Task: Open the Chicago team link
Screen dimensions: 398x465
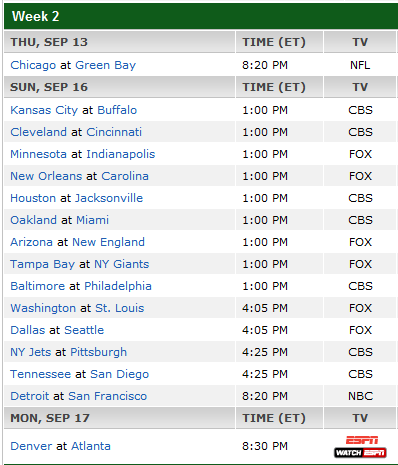Action: (33, 65)
